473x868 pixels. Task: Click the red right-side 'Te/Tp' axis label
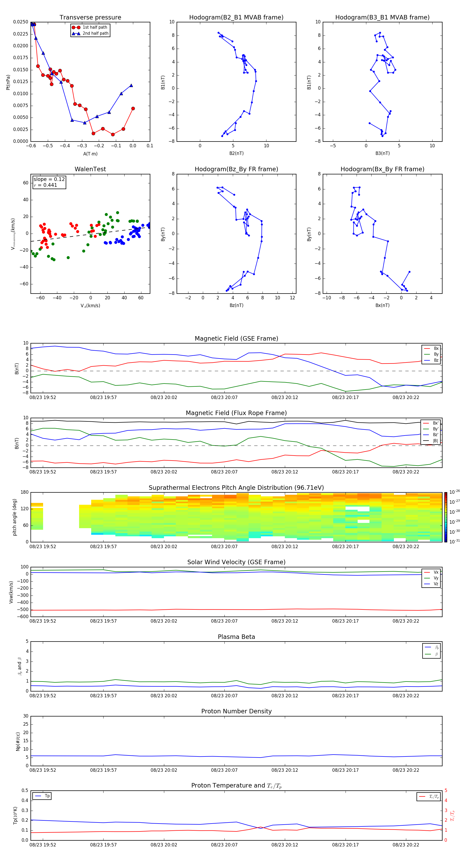click(x=453, y=815)
